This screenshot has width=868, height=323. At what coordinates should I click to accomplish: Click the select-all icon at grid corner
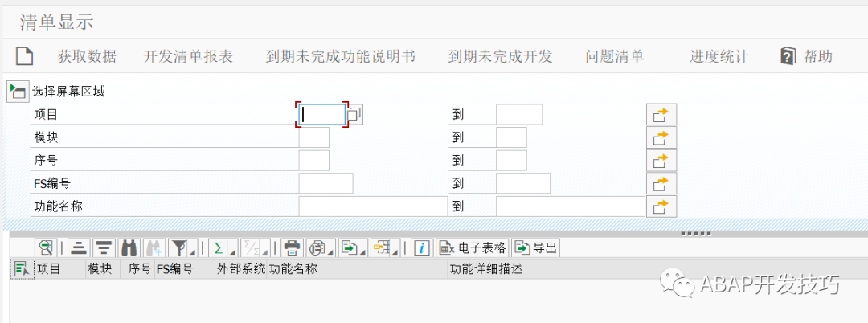tap(23, 269)
